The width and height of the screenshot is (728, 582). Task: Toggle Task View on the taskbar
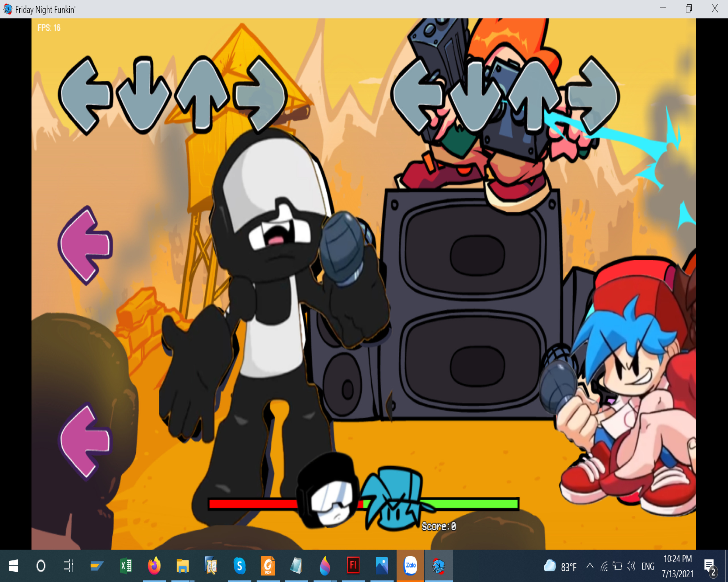click(x=67, y=566)
